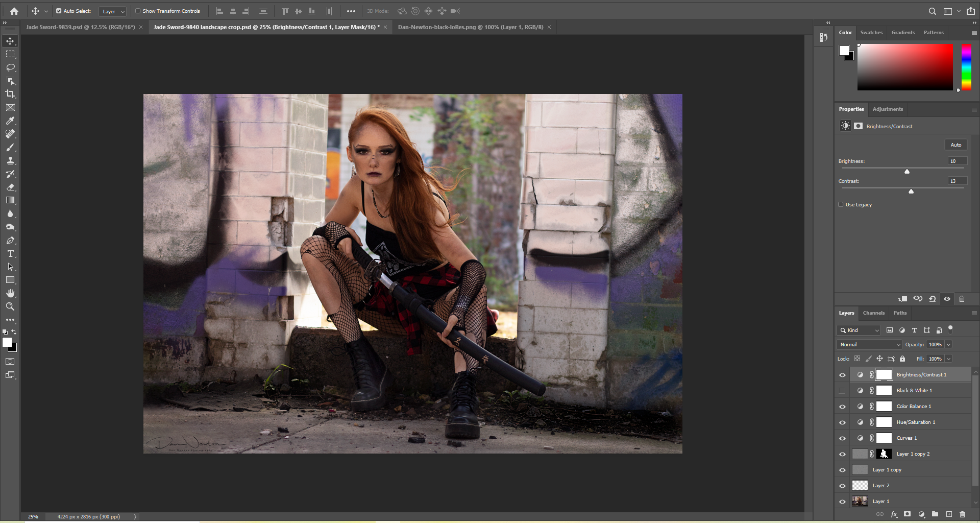Image resolution: width=980 pixels, height=523 pixels.
Task: Click the hue spectrum strip in Color panel
Action: click(x=966, y=67)
